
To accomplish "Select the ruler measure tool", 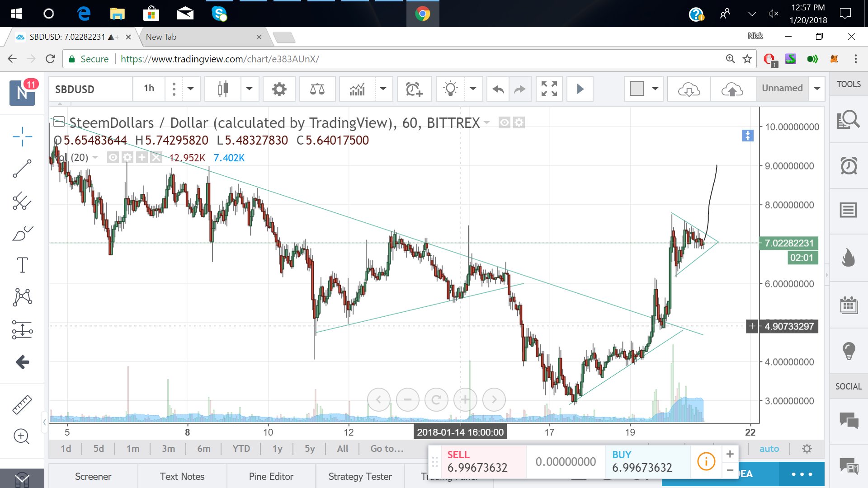I will pyautogui.click(x=22, y=404).
